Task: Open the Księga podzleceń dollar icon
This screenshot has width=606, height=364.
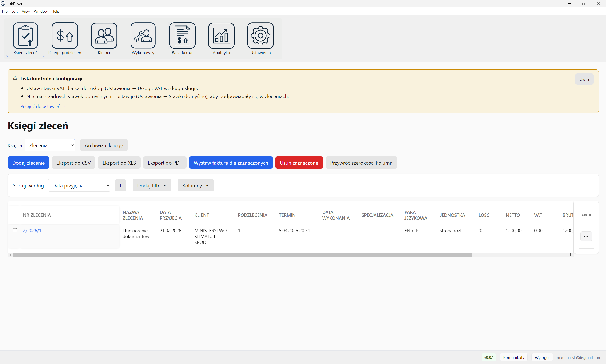Action: coord(65,36)
